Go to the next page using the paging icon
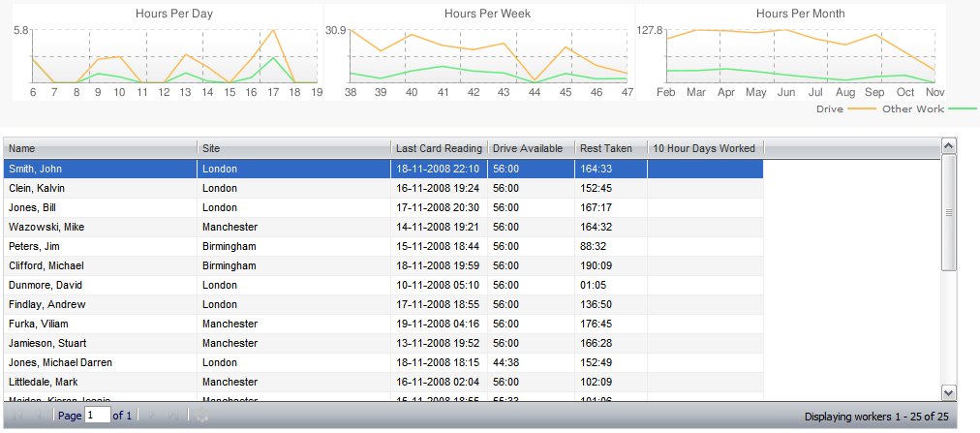This screenshot has width=980, height=433. point(151,416)
